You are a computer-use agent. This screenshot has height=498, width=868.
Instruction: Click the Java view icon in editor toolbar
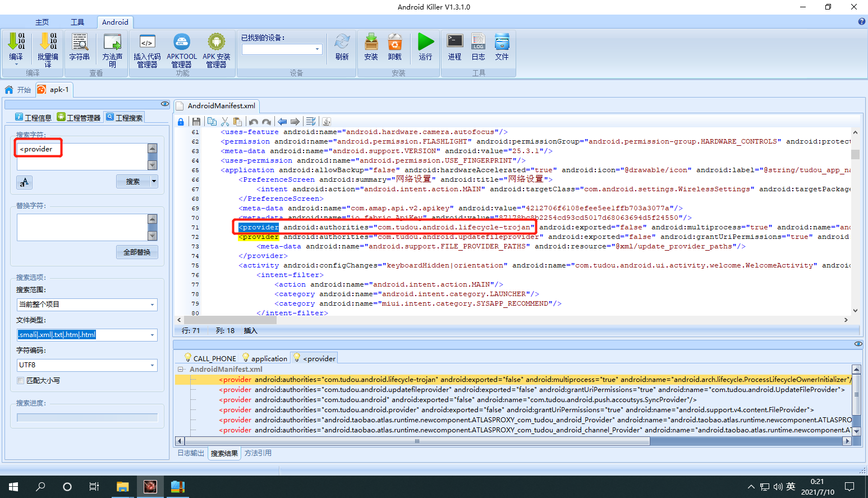tap(327, 122)
